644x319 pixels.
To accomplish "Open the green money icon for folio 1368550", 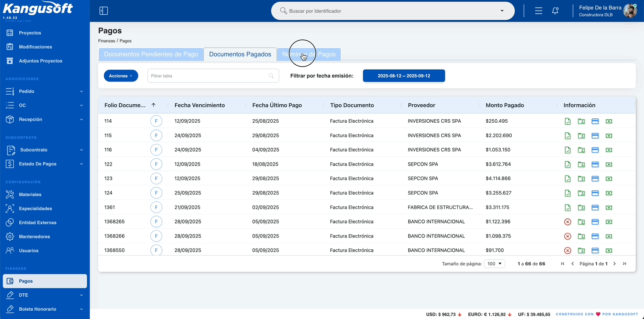I will (609, 251).
